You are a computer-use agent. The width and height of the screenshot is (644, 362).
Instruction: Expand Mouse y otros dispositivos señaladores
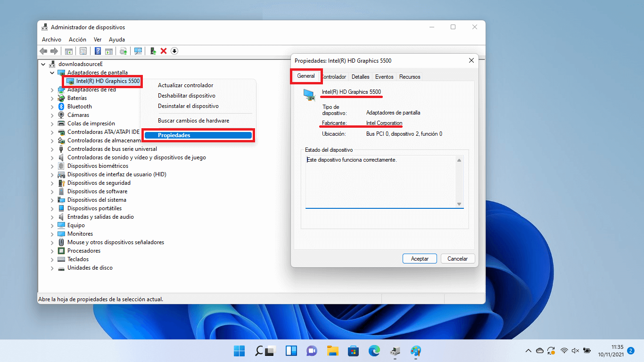coord(52,242)
